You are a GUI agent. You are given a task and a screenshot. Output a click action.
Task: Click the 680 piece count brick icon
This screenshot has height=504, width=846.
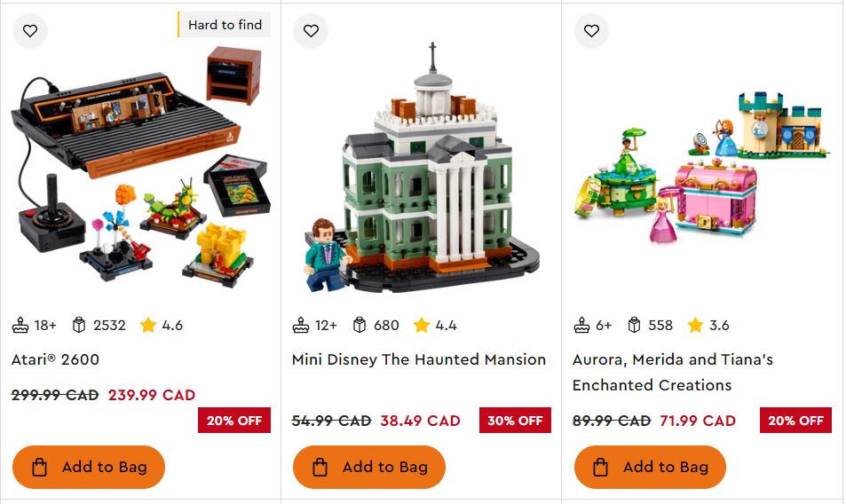(x=360, y=325)
